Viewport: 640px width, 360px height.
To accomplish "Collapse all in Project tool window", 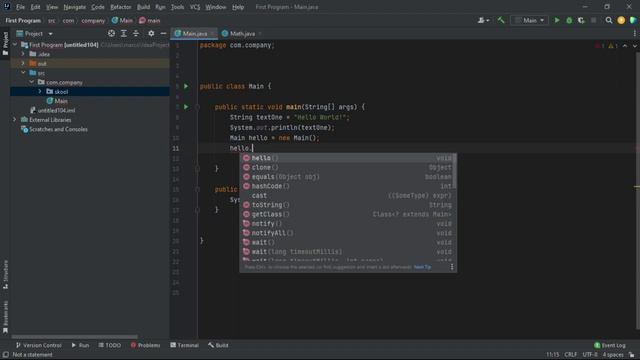I will click(136, 33).
